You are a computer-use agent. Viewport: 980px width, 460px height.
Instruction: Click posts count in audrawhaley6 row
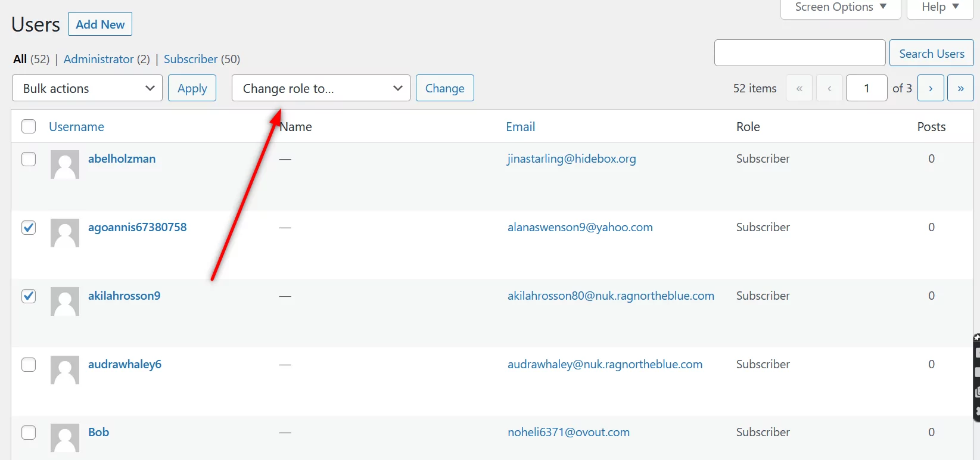931,364
